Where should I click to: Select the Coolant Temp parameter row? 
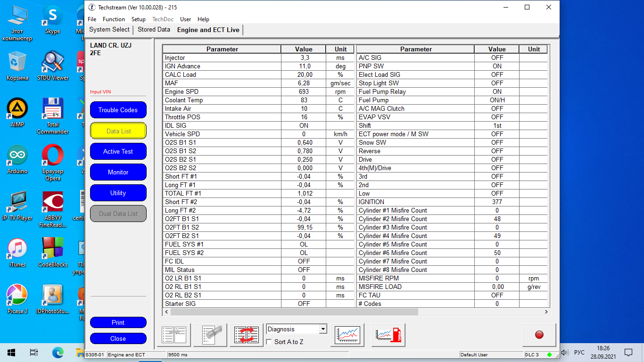(258, 100)
